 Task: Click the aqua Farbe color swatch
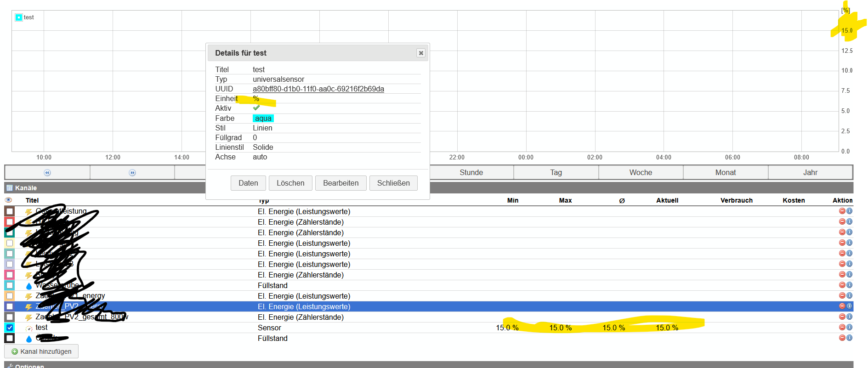point(263,119)
